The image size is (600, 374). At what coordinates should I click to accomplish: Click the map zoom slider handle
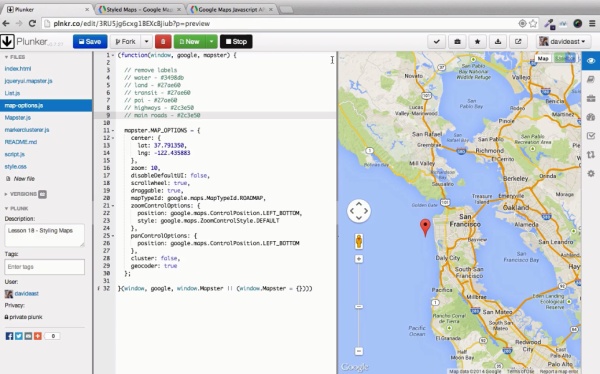[359, 307]
